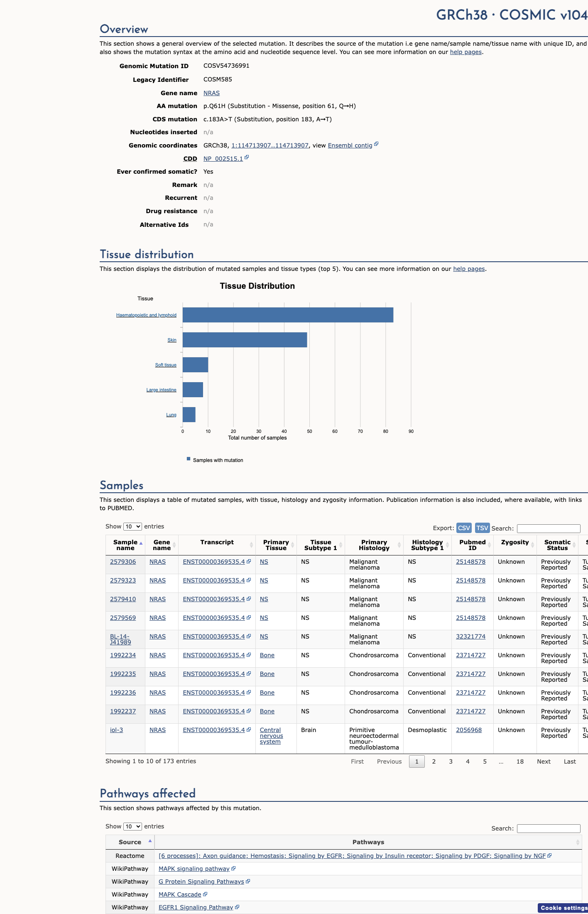Click external icon beside Reactome pathways link

coord(549,855)
